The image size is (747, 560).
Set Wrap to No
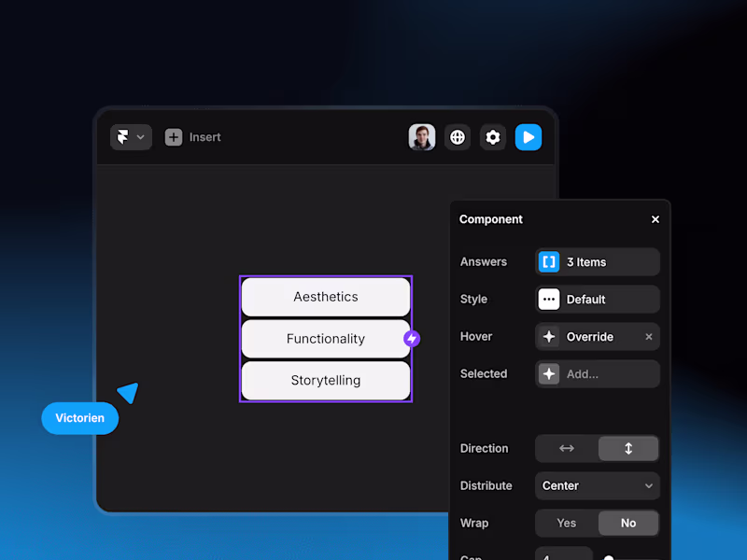(x=628, y=523)
